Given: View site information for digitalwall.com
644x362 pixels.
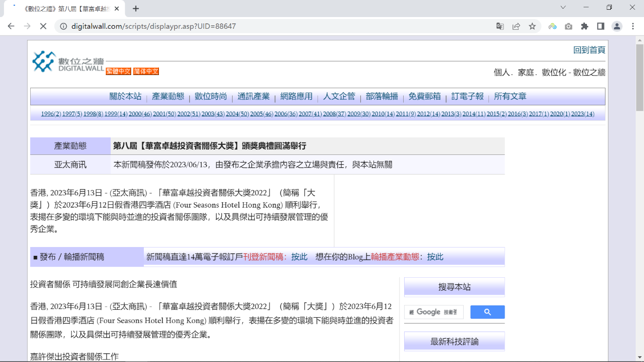Looking at the screenshot, I should pyautogui.click(x=63, y=26).
